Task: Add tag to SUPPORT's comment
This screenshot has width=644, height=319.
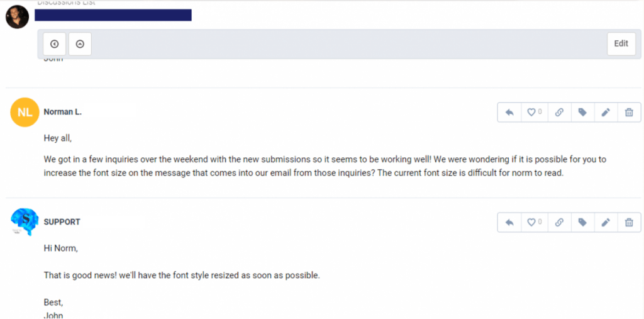Action: pyautogui.click(x=582, y=222)
